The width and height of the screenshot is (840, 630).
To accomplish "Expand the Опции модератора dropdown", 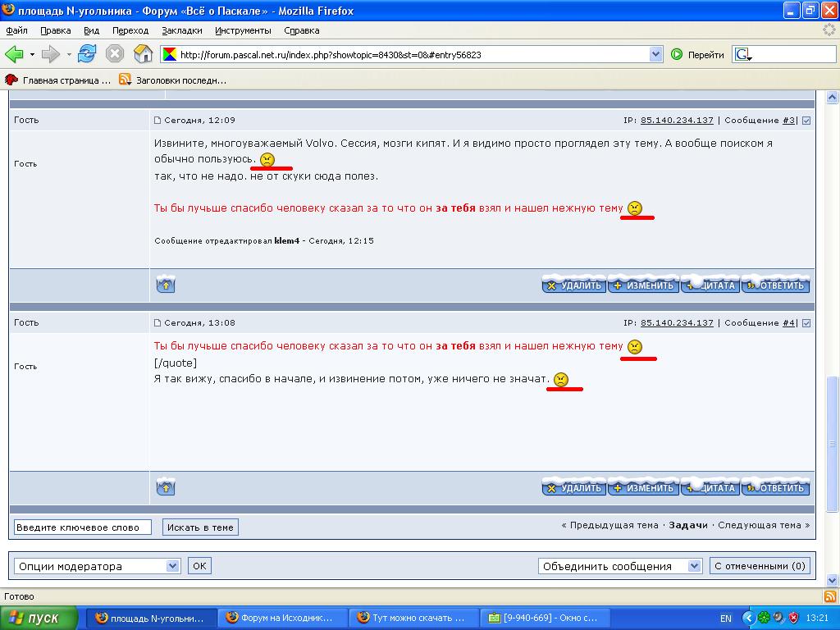I will click(172, 566).
